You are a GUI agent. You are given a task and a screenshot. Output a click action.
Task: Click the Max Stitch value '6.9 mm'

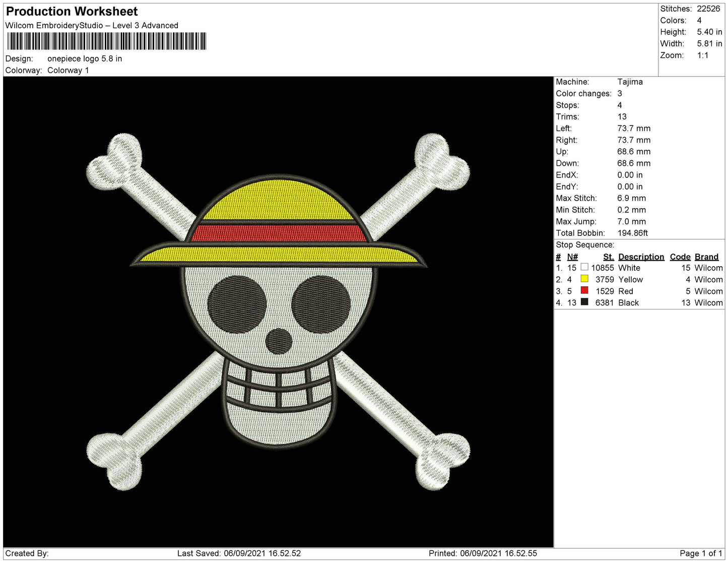(631, 198)
